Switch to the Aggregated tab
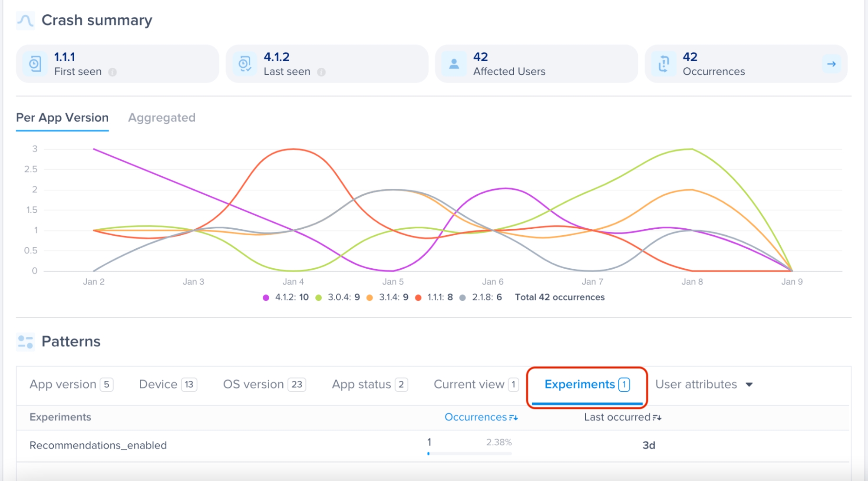 (162, 118)
